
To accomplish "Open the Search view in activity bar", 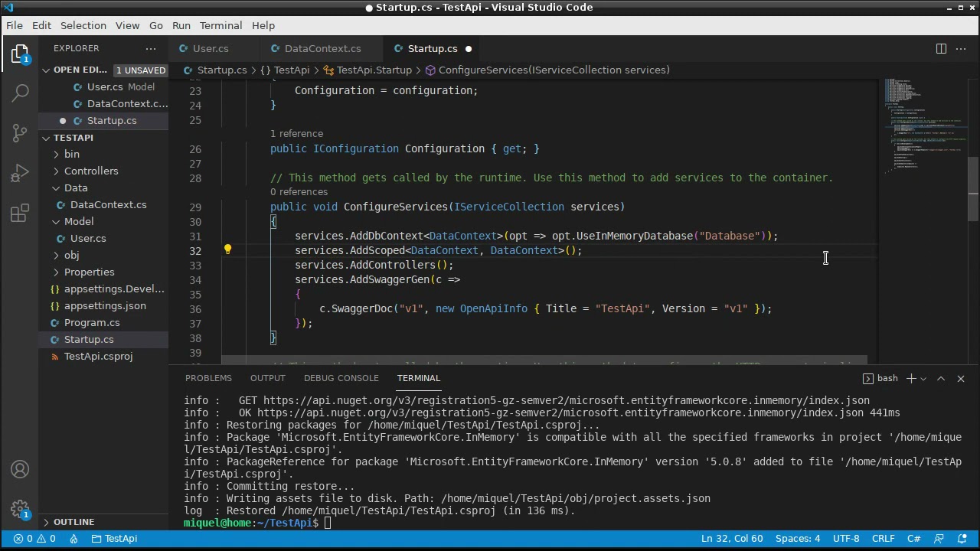I will click(x=21, y=93).
